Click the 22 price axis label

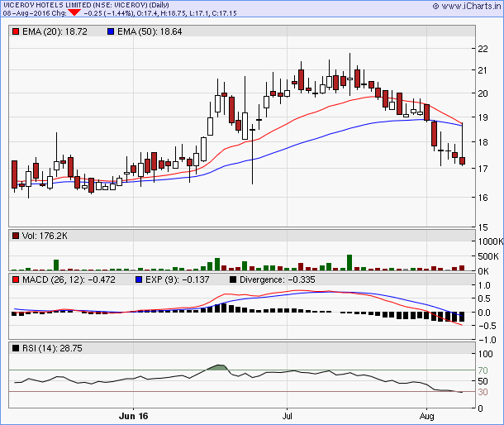[483, 49]
